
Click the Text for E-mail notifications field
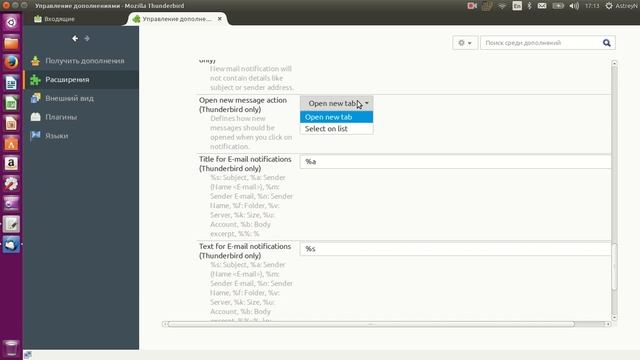[456, 249]
